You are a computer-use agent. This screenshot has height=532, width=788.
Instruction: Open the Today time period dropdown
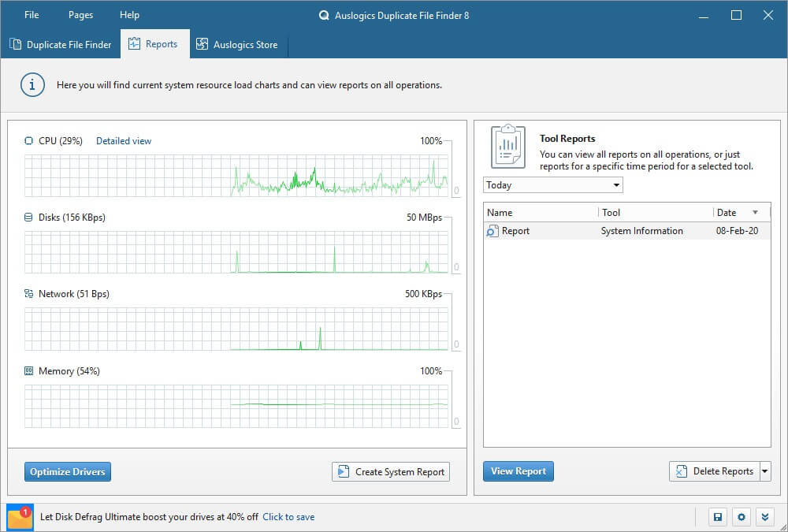[552, 185]
